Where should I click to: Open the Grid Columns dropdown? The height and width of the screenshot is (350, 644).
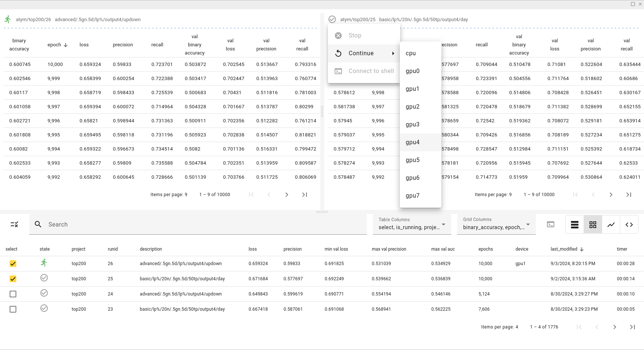(529, 225)
